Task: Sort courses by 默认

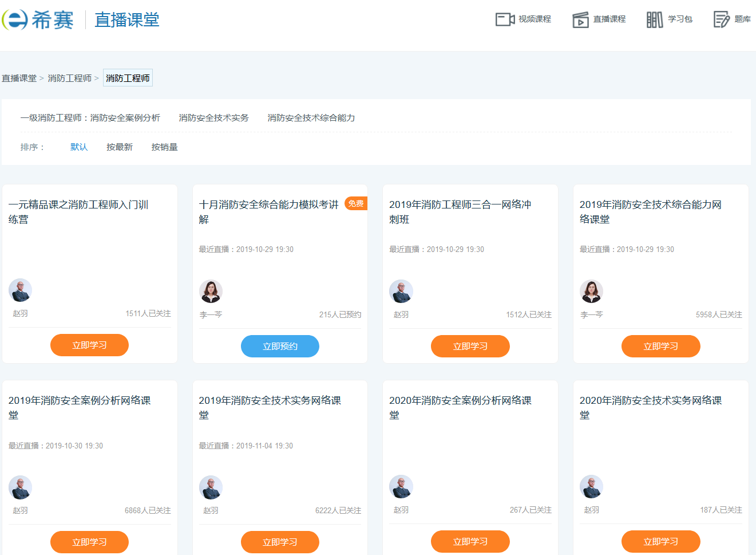Action: coord(79,147)
